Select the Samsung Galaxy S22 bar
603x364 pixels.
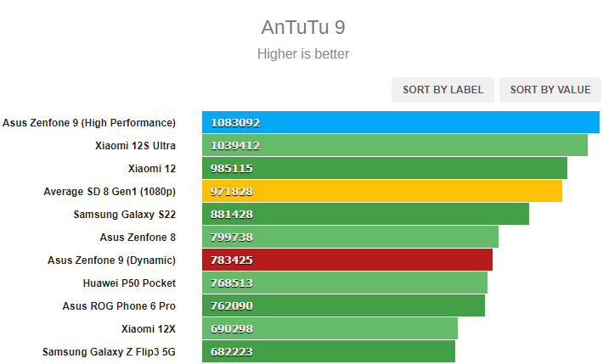[366, 214]
